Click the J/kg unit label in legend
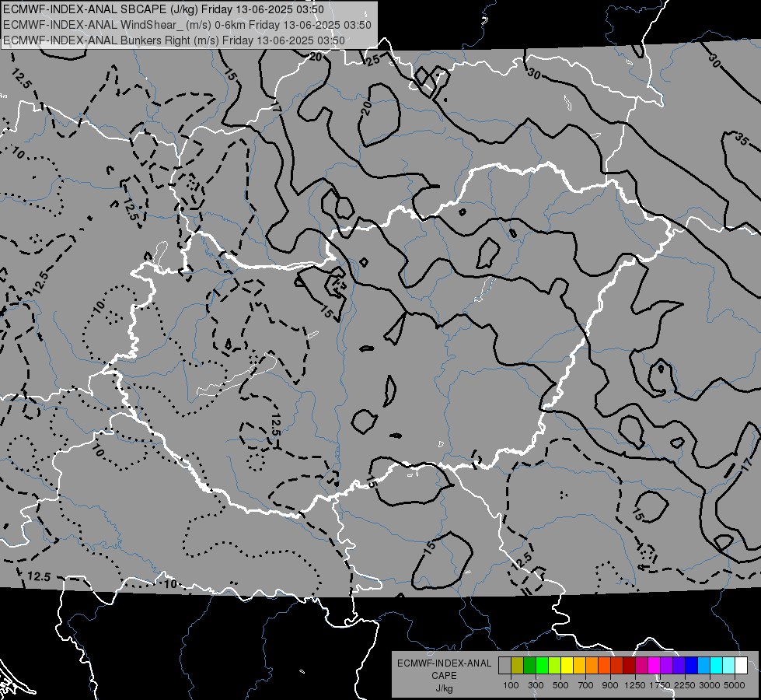Viewport: 761px width, 700px height. [x=444, y=688]
